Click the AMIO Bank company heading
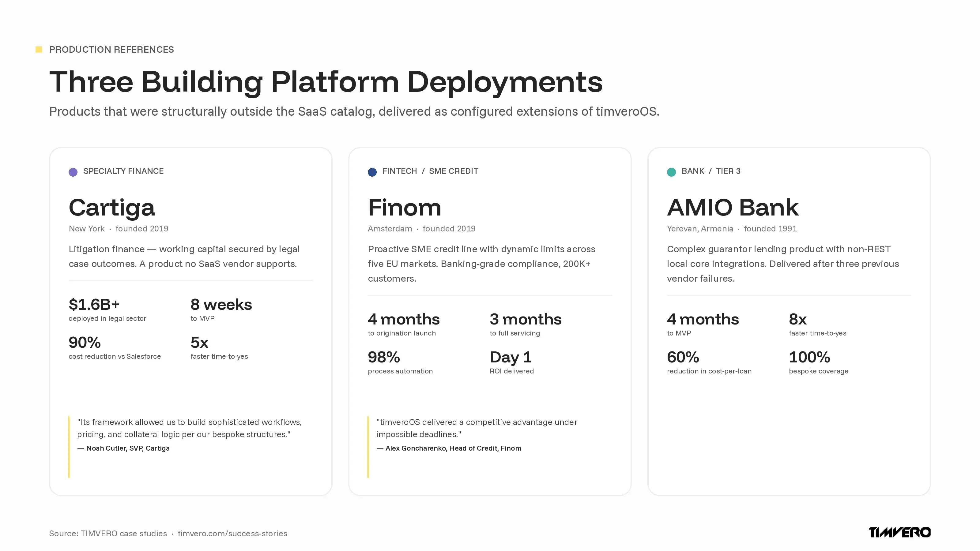 pyautogui.click(x=733, y=208)
